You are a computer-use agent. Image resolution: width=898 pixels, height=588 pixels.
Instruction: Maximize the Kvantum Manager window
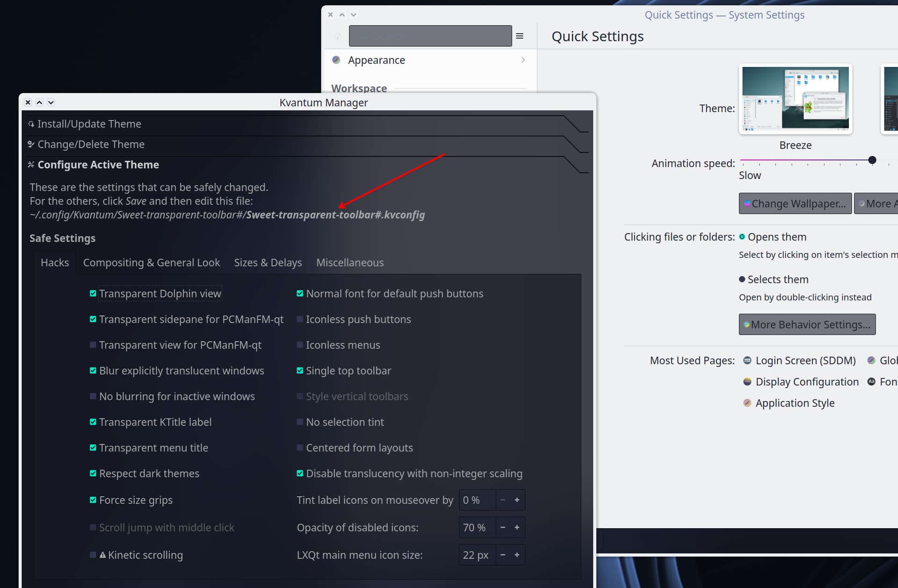pyautogui.click(x=40, y=102)
